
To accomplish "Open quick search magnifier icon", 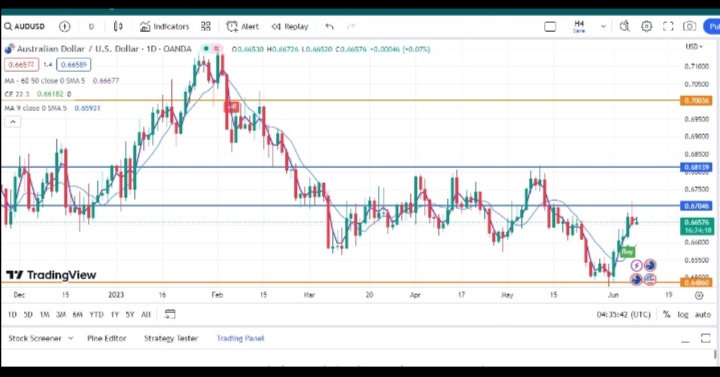I will [x=624, y=26].
